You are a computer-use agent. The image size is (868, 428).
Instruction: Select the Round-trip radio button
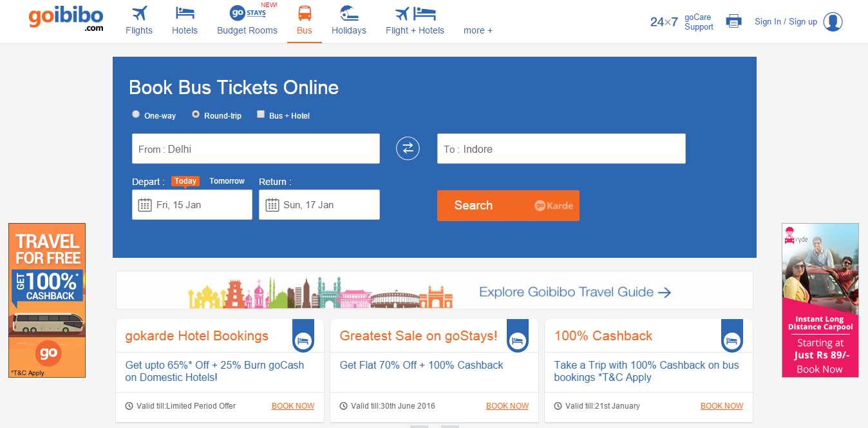point(196,114)
